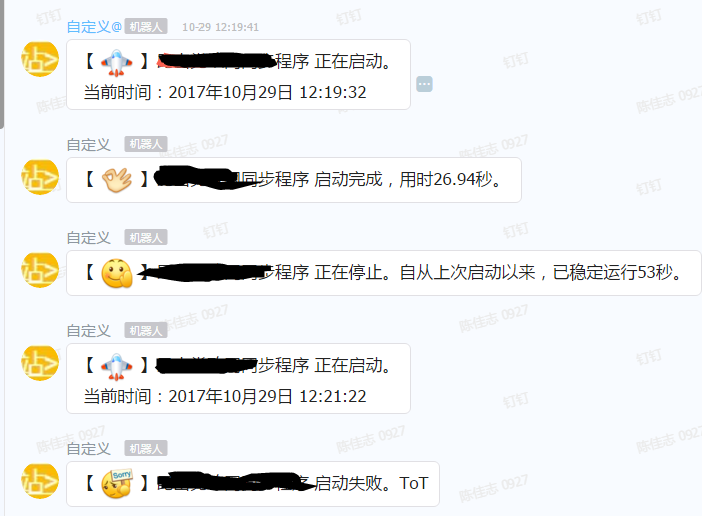Click the 自定义 sender name above startup complete message

(x=88, y=145)
